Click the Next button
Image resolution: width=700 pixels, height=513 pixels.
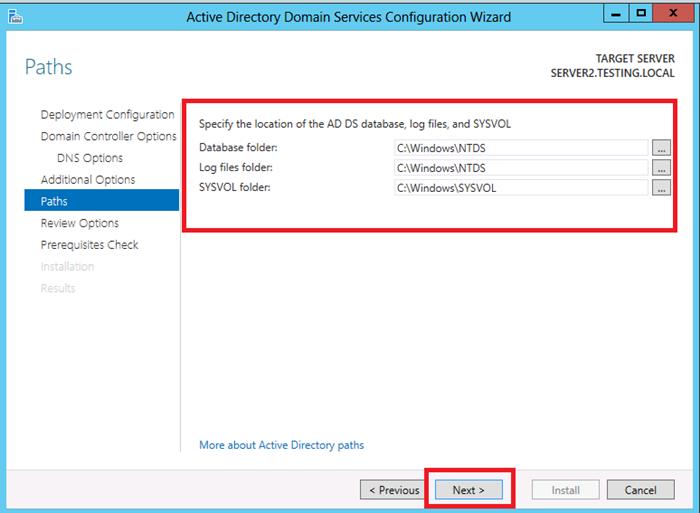(468, 490)
